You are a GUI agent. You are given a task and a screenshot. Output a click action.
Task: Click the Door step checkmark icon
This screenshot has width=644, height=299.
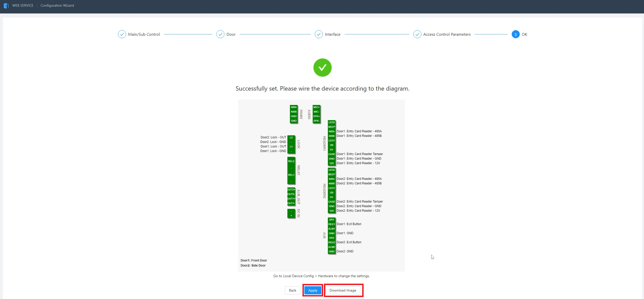tap(220, 34)
